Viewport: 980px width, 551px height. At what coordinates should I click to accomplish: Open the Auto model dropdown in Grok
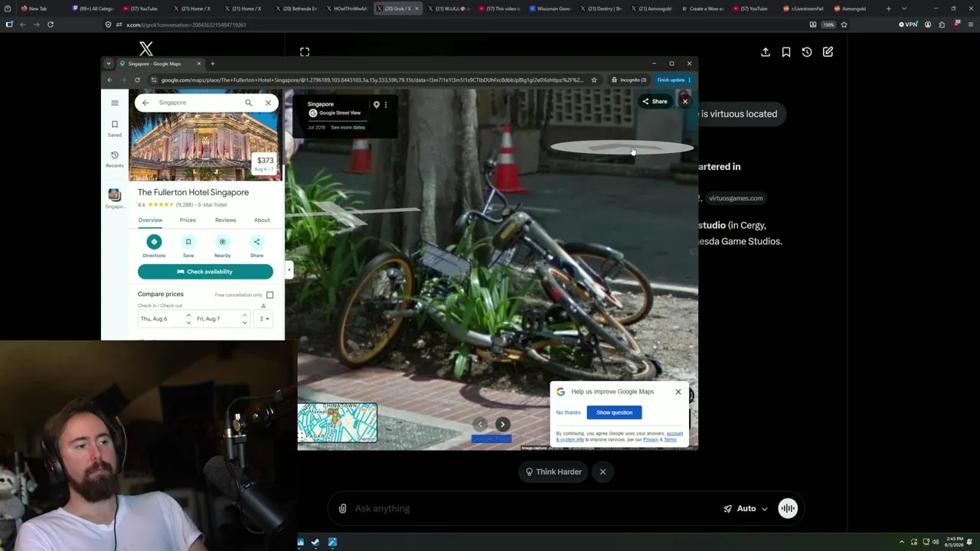pos(746,508)
